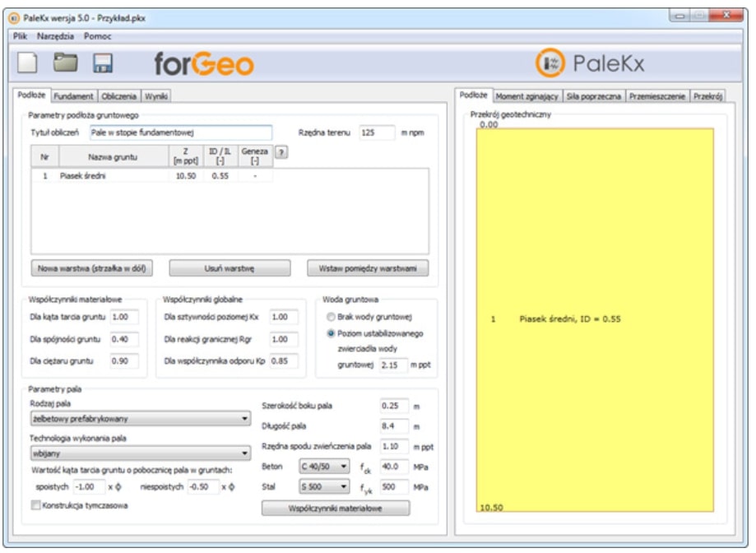756x553 pixels.
Task: Click the forGeo logo
Action: (204, 64)
